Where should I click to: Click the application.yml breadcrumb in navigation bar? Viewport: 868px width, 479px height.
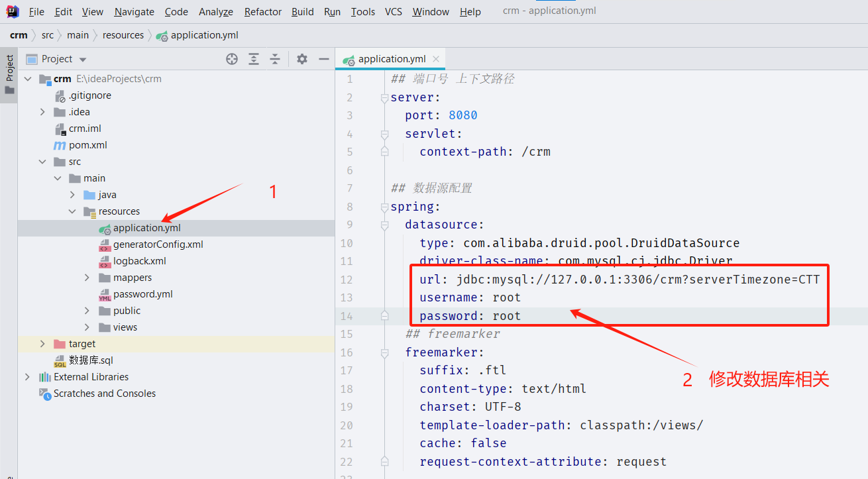pyautogui.click(x=197, y=35)
